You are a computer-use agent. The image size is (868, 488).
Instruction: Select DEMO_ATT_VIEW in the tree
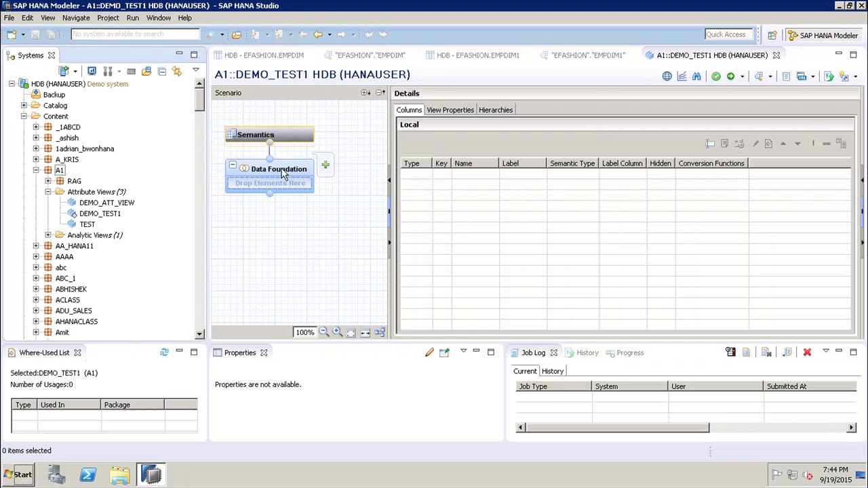point(106,203)
